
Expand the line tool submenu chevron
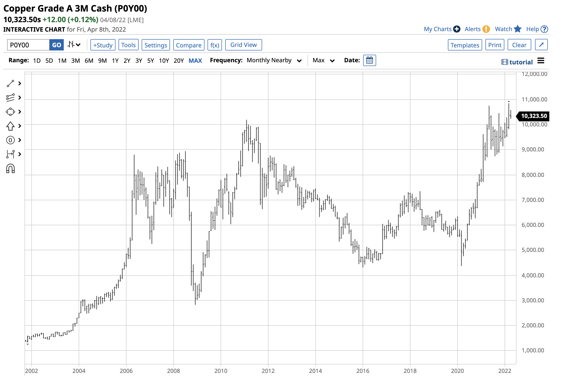[20, 84]
